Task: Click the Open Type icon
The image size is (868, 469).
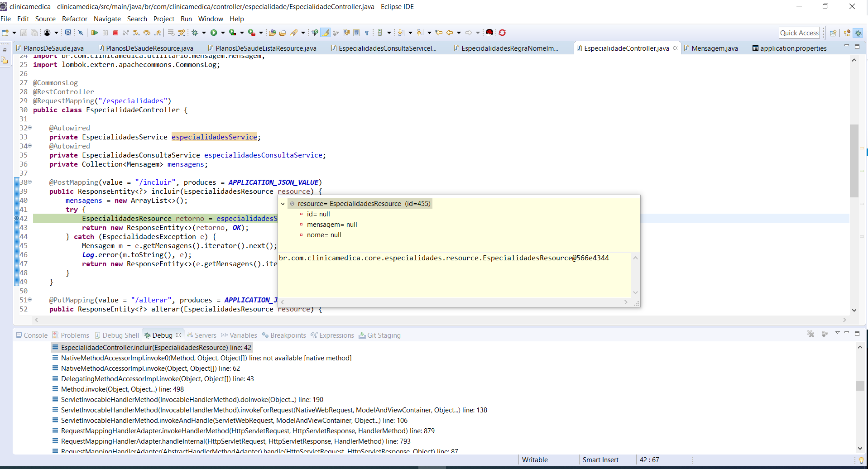Action: click(x=272, y=33)
